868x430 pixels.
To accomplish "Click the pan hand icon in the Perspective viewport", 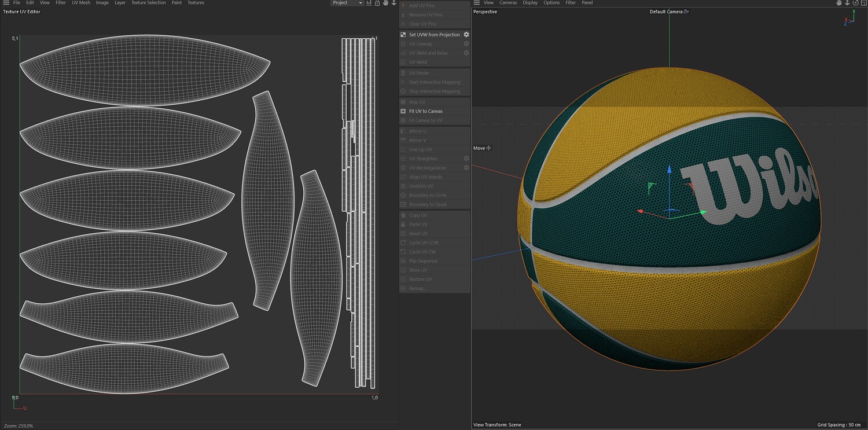I will [x=838, y=3].
